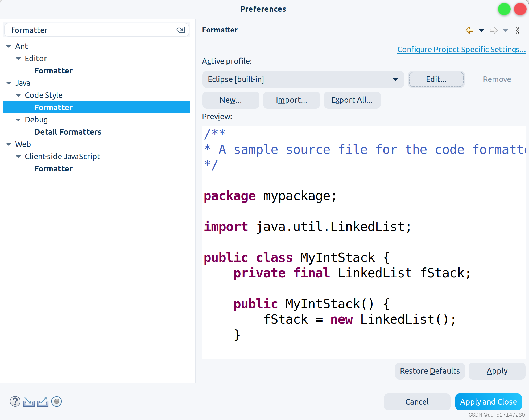The width and height of the screenshot is (529, 420).
Task: Select the Web category label
Action: pos(23,144)
